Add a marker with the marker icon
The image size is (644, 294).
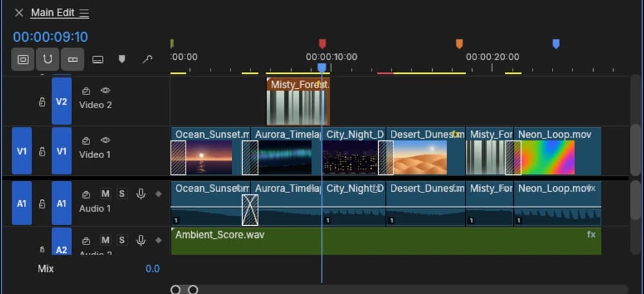(x=122, y=59)
